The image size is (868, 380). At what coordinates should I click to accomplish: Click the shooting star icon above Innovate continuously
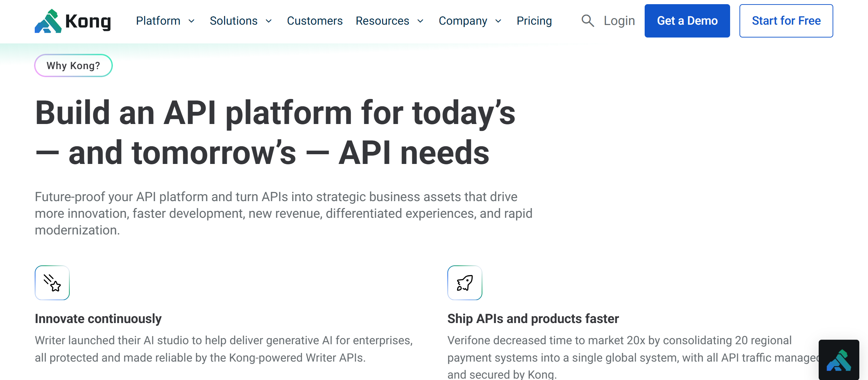tap(52, 283)
